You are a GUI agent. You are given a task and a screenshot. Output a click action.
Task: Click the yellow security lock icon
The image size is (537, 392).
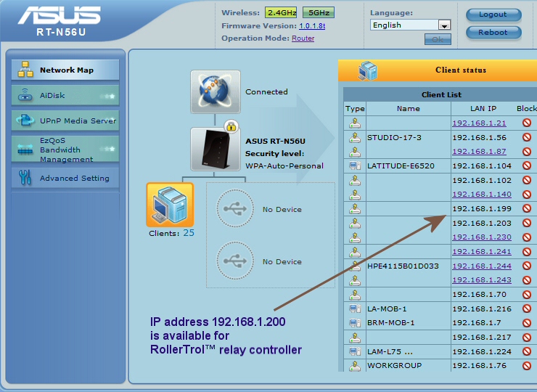point(231,126)
